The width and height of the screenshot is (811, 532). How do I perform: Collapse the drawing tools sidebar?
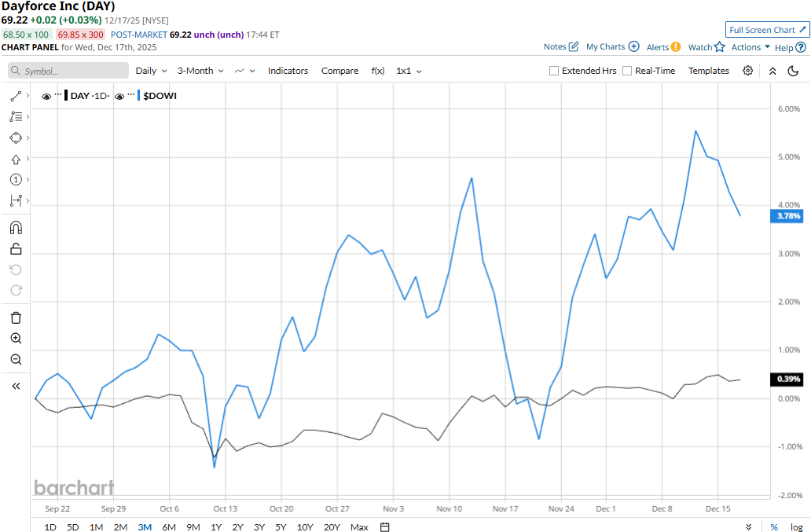(16, 386)
